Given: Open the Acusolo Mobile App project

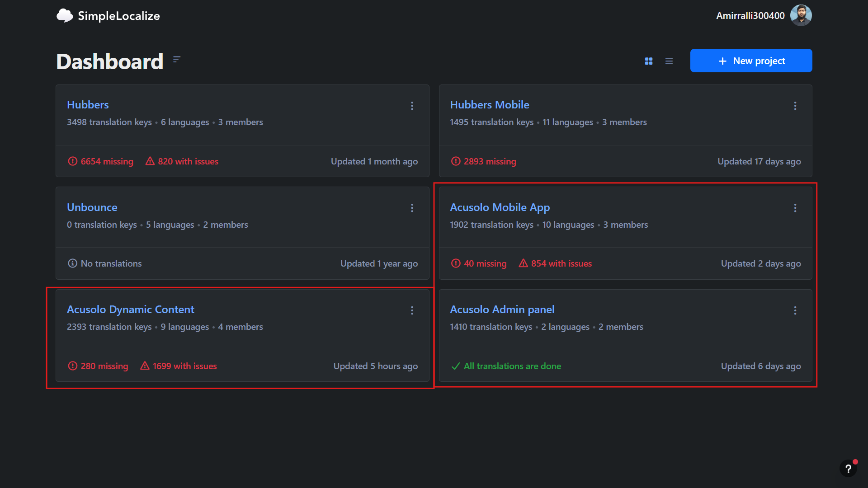Looking at the screenshot, I should [500, 207].
